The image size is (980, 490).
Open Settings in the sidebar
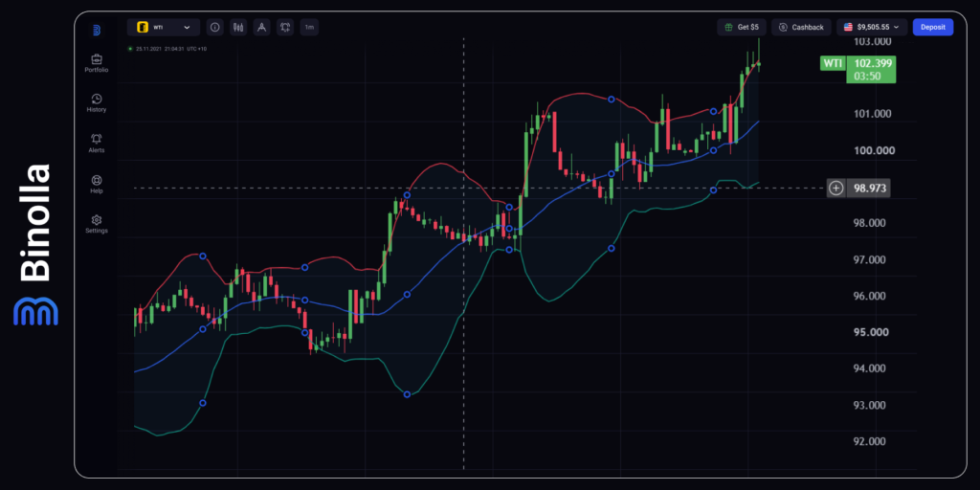click(x=97, y=224)
